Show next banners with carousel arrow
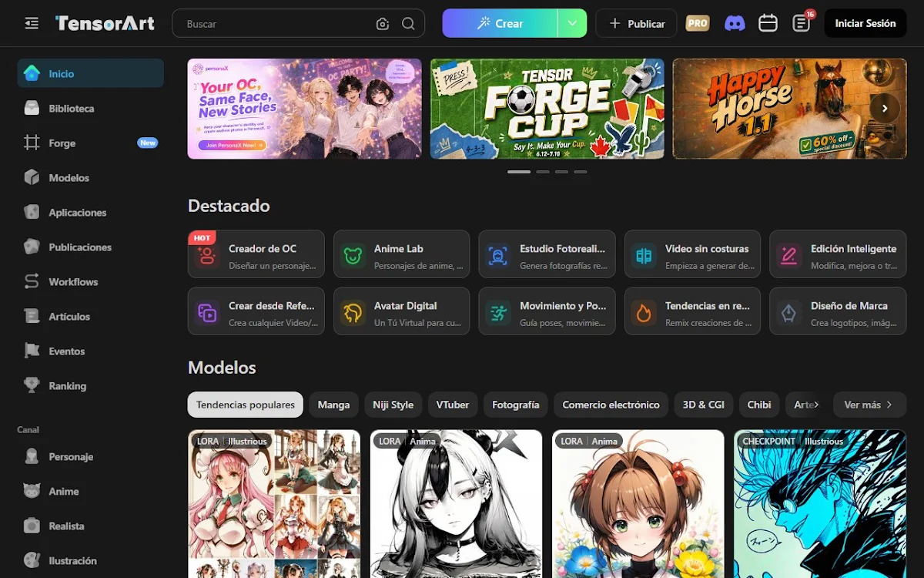The image size is (924, 578). 885,109
